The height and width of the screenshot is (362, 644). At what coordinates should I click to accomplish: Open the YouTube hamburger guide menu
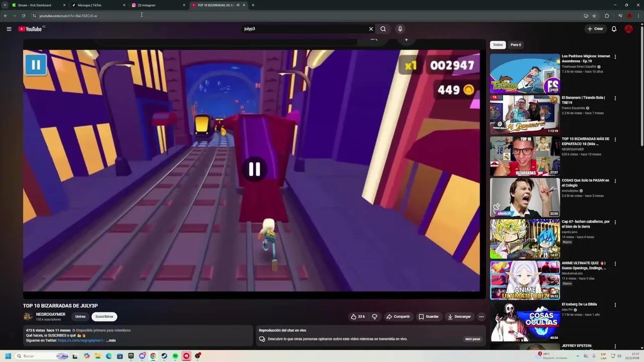pos(9,29)
